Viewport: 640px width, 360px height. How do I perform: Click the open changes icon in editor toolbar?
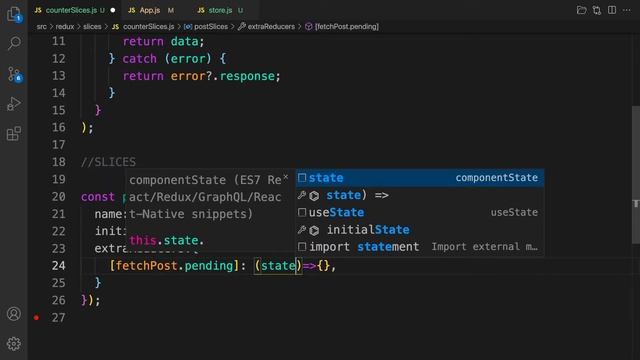[581, 10]
